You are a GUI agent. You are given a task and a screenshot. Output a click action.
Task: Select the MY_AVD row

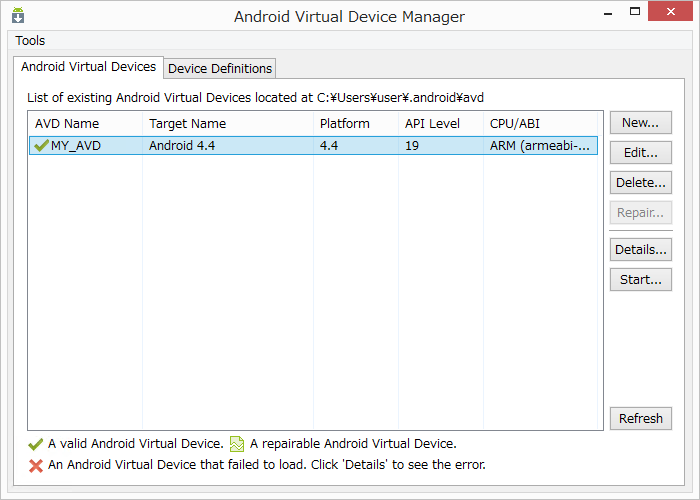313,146
